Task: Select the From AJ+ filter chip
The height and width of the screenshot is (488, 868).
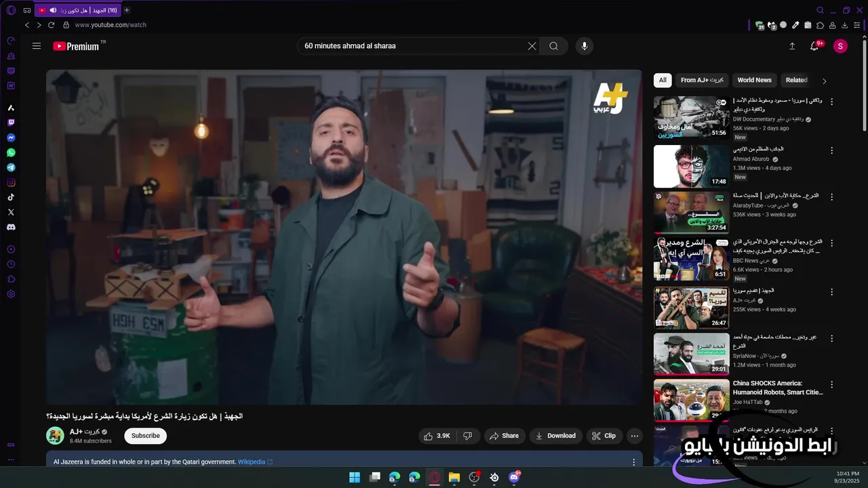Action: coord(702,80)
